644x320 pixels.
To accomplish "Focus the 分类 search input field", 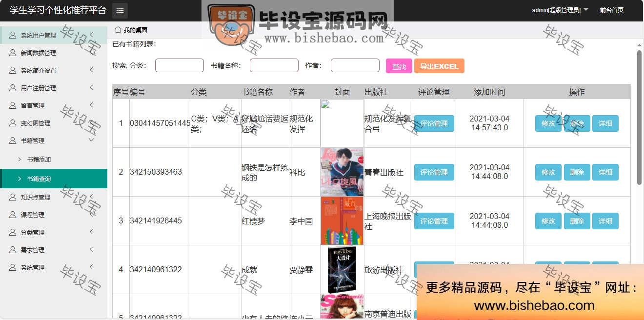I will [x=180, y=65].
